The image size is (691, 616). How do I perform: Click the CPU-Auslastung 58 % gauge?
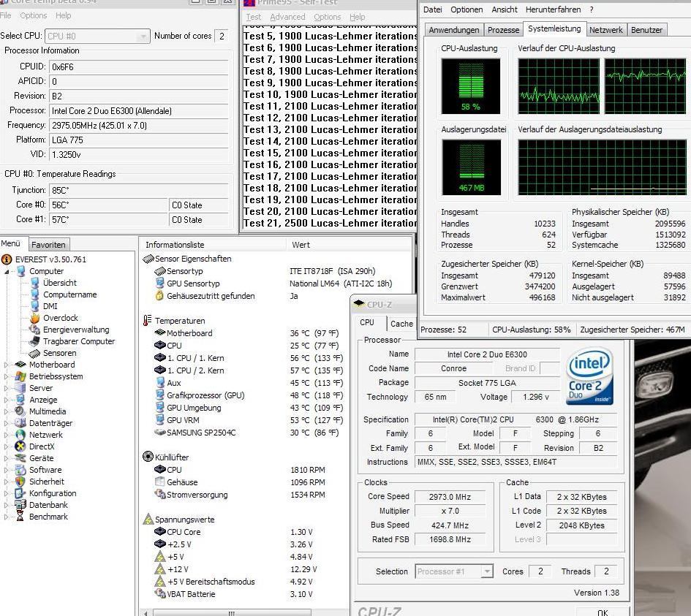471,86
